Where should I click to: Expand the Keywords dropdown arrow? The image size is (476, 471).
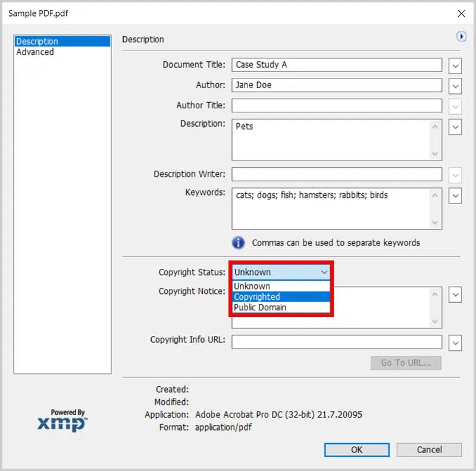455,195
